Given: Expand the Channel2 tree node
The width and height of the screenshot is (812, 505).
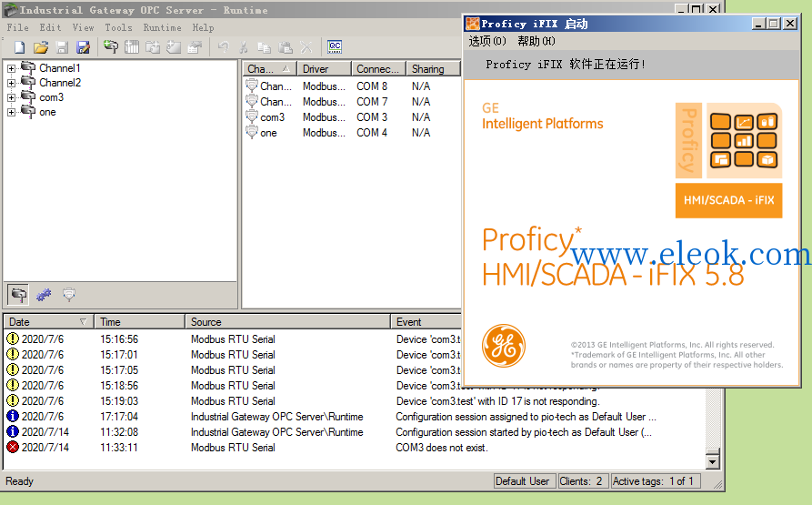Looking at the screenshot, I should 11,83.
